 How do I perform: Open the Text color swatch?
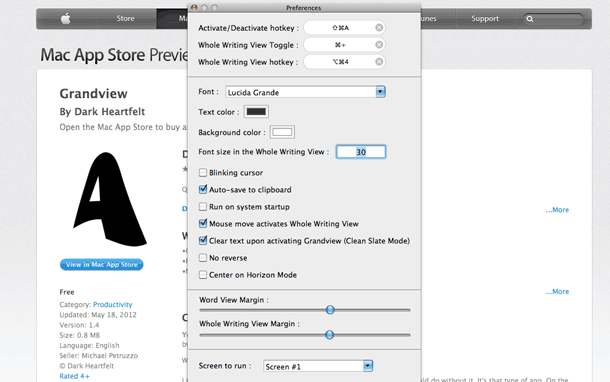256,112
